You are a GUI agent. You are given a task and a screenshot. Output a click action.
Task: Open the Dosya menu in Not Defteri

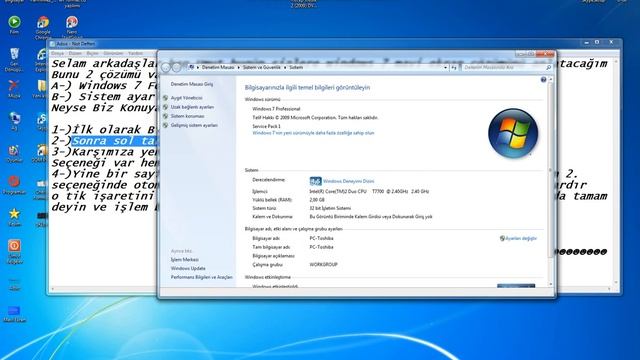point(58,53)
